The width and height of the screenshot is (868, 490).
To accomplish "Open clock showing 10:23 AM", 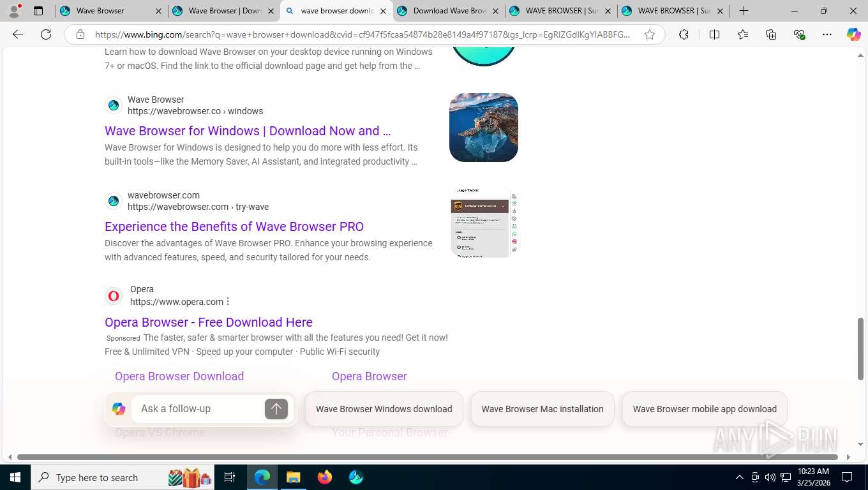I will (813, 477).
